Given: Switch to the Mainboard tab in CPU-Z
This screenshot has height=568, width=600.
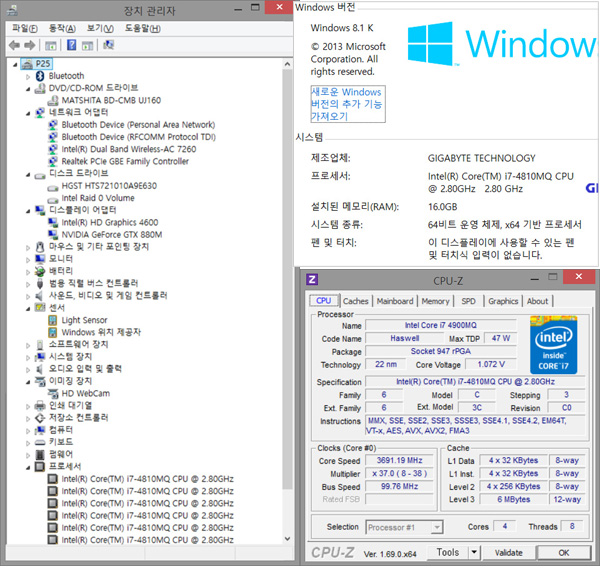Looking at the screenshot, I should pyautogui.click(x=395, y=301).
